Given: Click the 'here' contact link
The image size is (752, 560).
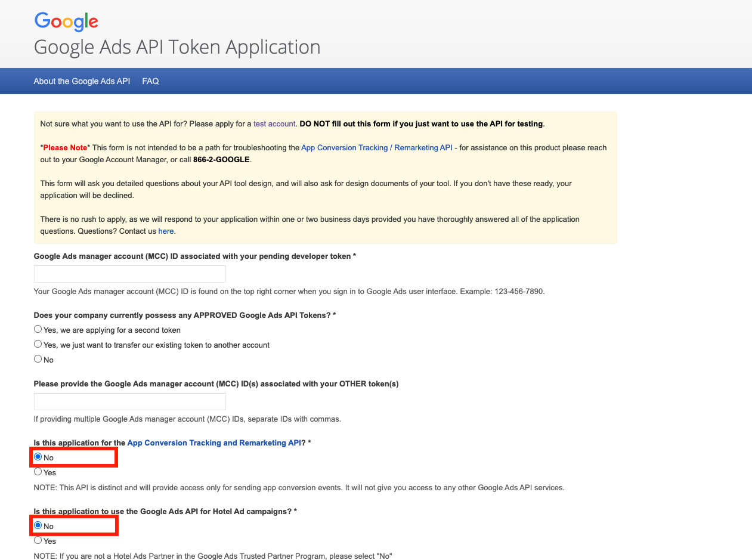Looking at the screenshot, I should coord(166,231).
